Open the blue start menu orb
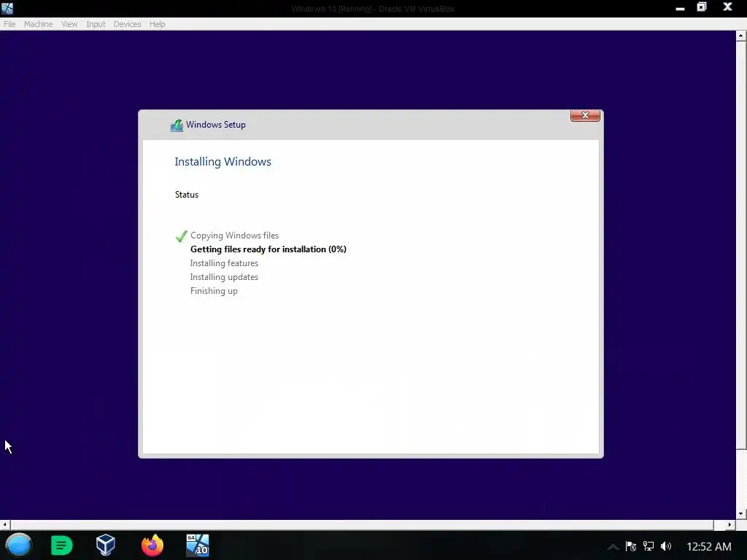 (19, 545)
